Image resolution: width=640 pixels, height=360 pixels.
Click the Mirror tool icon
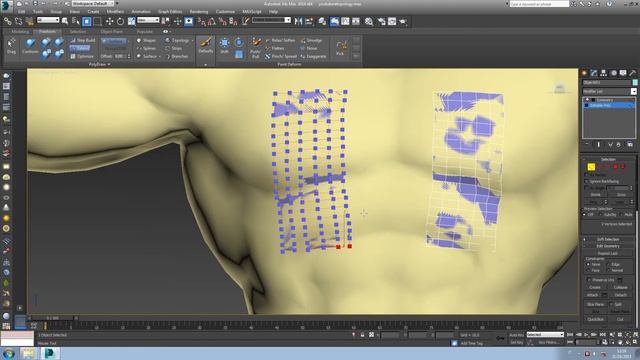(x=298, y=21)
